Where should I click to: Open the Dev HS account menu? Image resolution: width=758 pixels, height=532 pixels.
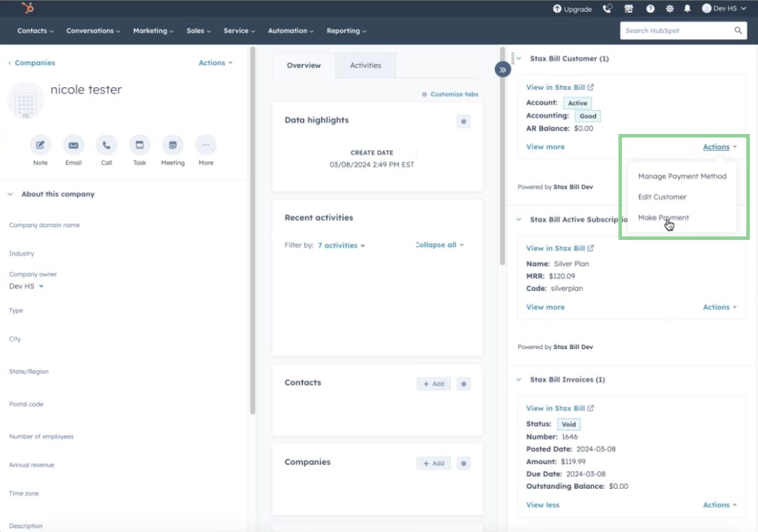(x=724, y=8)
